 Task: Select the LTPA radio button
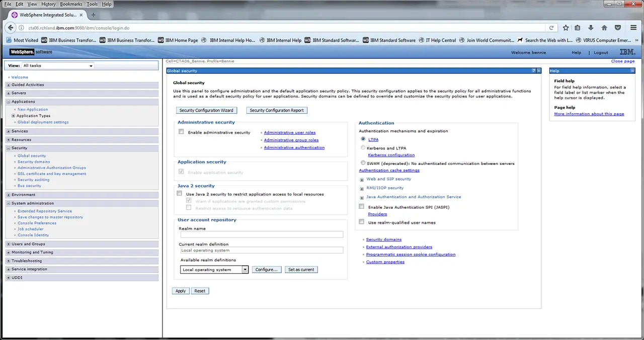click(363, 139)
